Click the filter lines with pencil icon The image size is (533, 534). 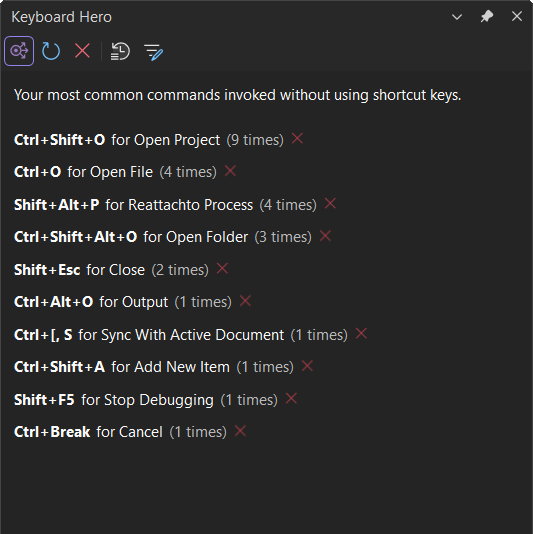pyautogui.click(x=153, y=52)
